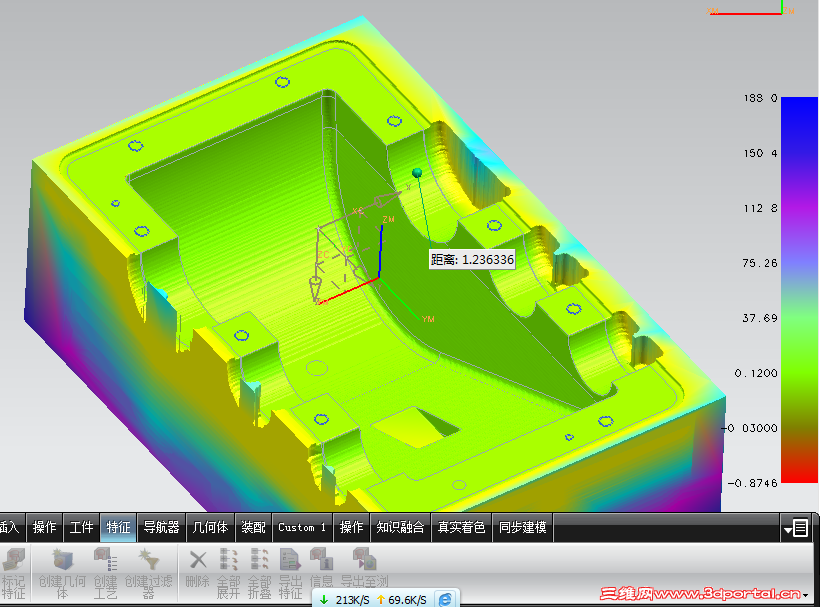Open the 真实着色 tab
This screenshot has height=607, width=820.
461,527
